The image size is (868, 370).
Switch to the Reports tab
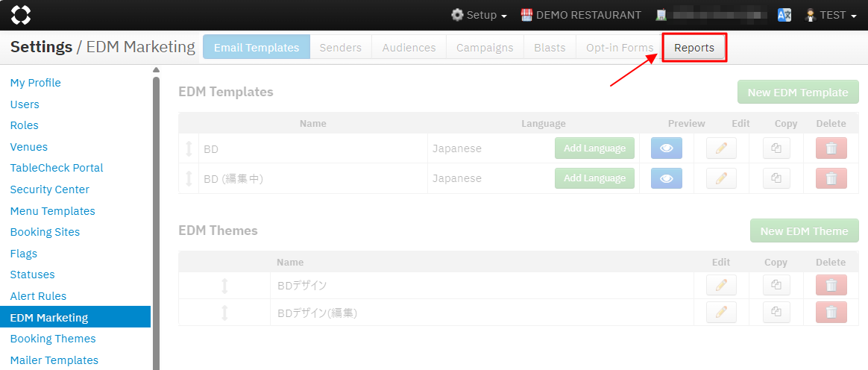[694, 48]
